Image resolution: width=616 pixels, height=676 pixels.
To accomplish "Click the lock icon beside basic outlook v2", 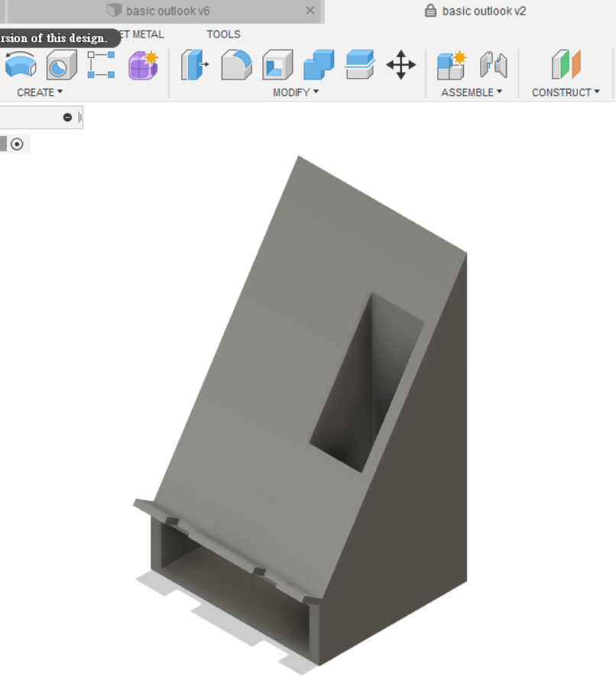I will coord(430,11).
